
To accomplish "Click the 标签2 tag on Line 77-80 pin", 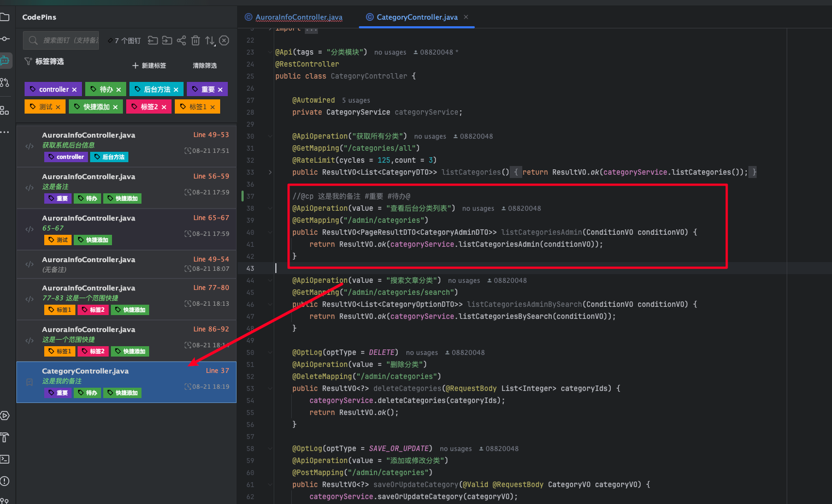I will point(93,310).
